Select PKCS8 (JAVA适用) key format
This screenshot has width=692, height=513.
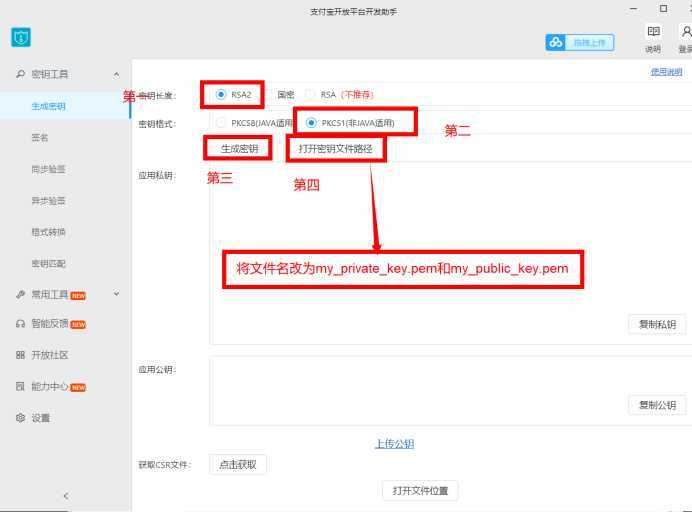point(221,123)
